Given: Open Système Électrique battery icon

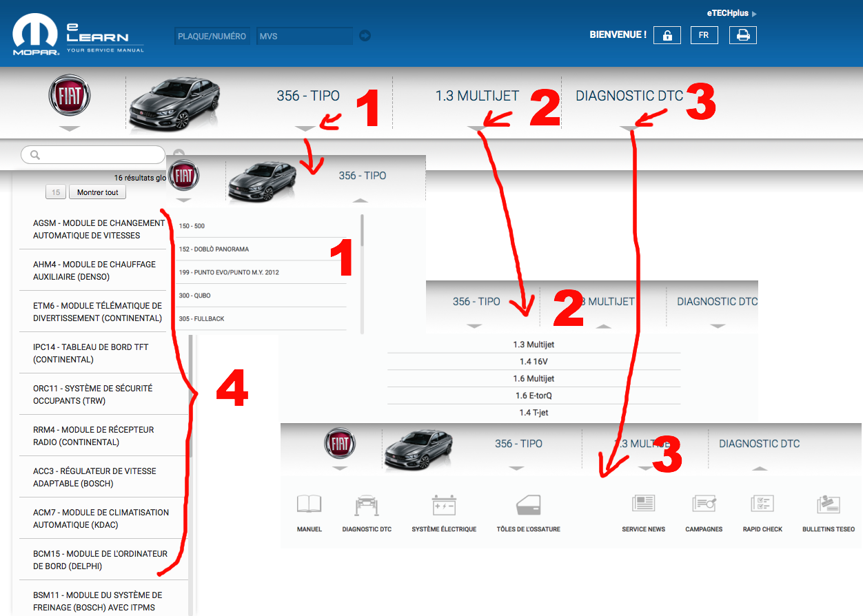Looking at the screenshot, I should pos(443,504).
